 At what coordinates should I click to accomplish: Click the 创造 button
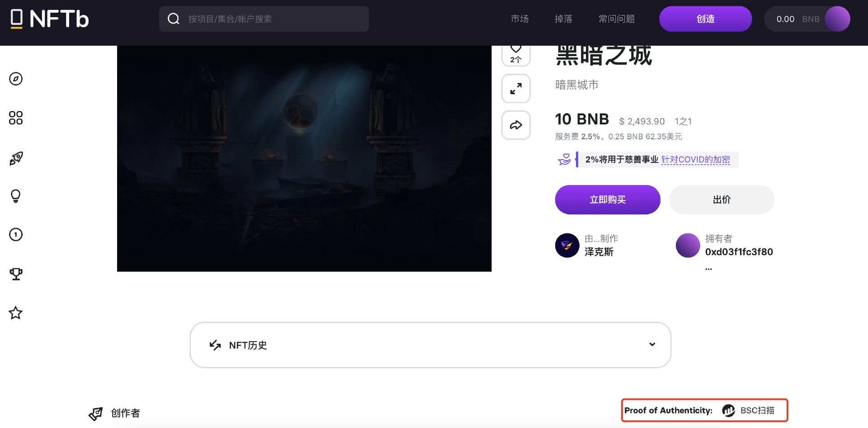[705, 19]
